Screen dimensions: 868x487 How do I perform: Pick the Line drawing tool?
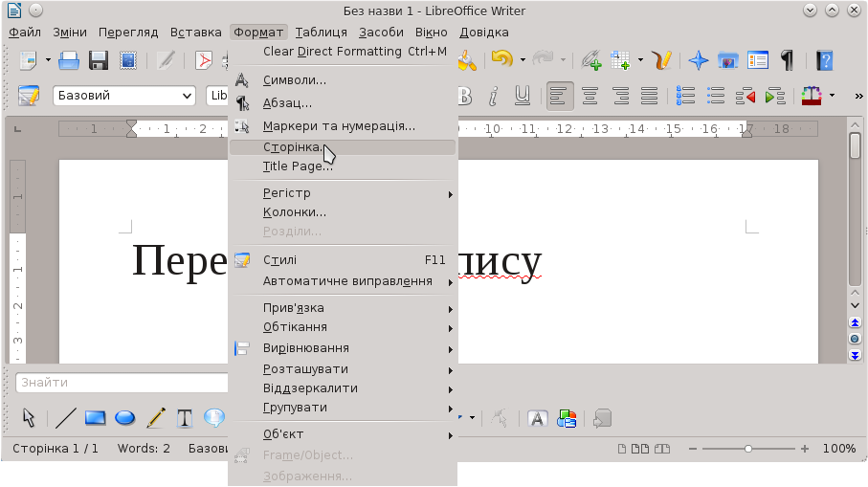click(66, 418)
